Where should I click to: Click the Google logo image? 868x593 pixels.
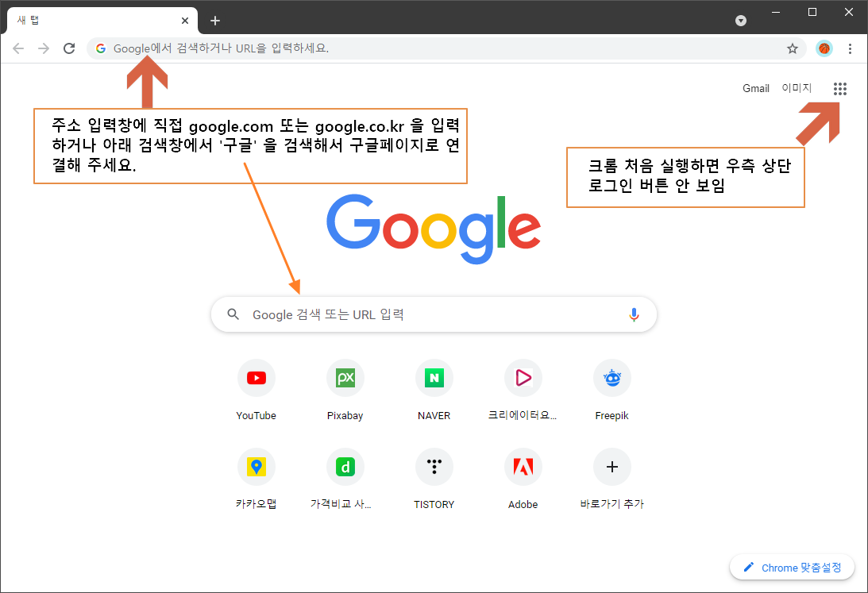click(434, 229)
